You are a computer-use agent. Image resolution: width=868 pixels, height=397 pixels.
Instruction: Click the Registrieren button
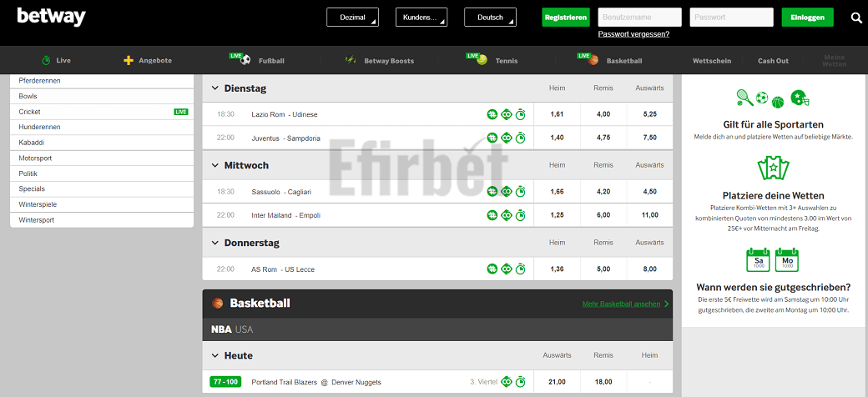point(566,18)
